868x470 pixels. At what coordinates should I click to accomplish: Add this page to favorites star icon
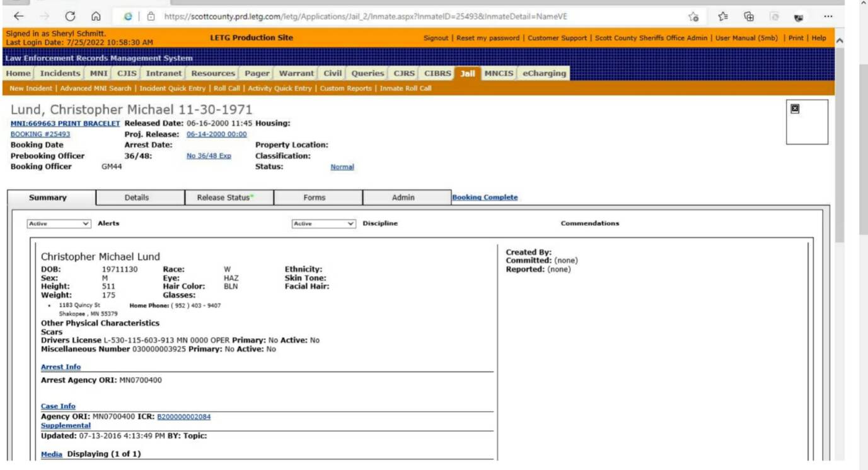coord(693,17)
